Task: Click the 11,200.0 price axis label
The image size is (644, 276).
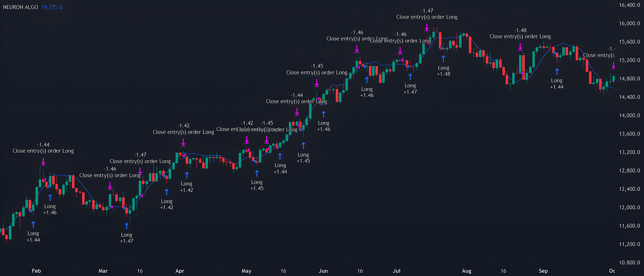Action: click(630, 244)
